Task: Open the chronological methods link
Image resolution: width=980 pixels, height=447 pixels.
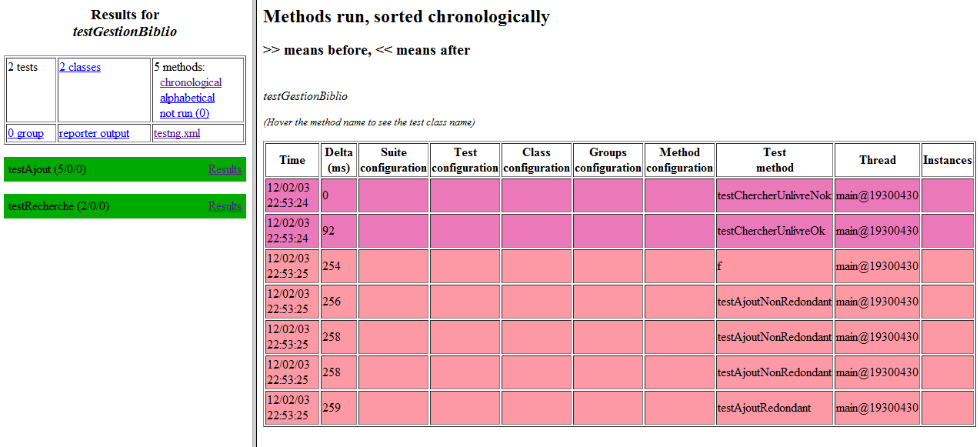Action: [x=190, y=82]
